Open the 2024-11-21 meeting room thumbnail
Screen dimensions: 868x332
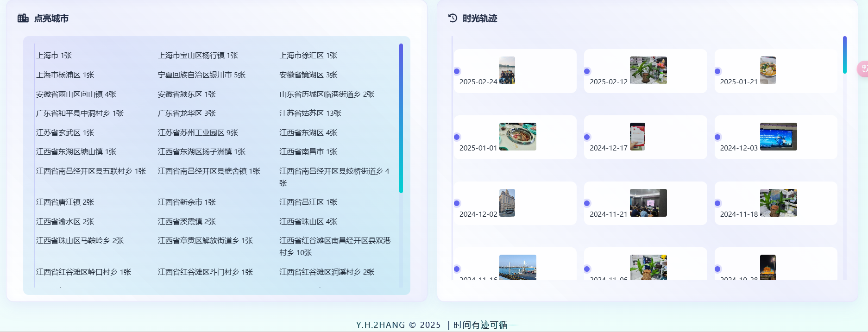(x=648, y=203)
